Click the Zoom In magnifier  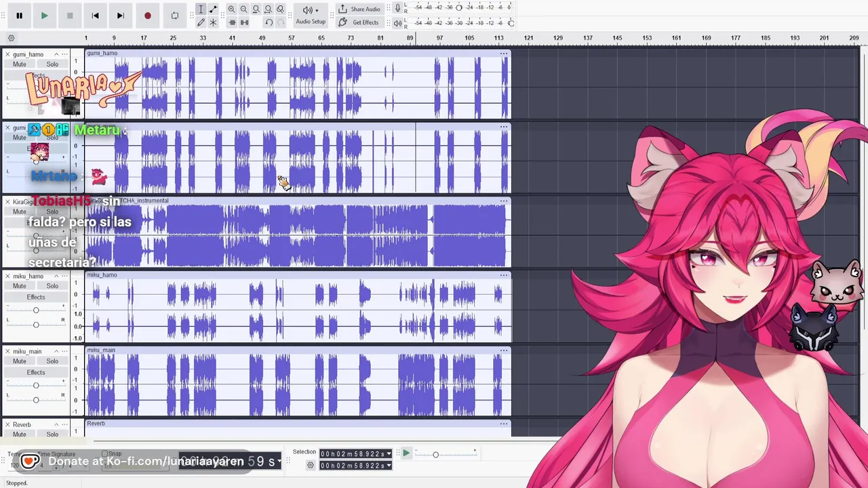click(231, 9)
